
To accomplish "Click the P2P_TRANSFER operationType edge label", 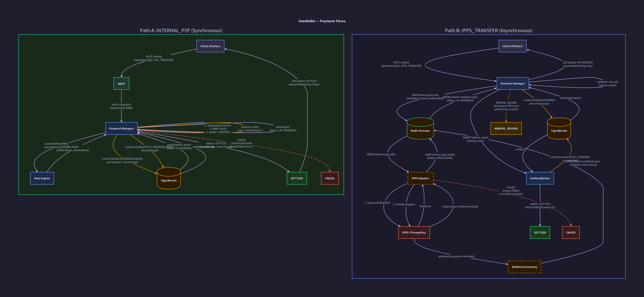I will pyautogui.click(x=154, y=58).
